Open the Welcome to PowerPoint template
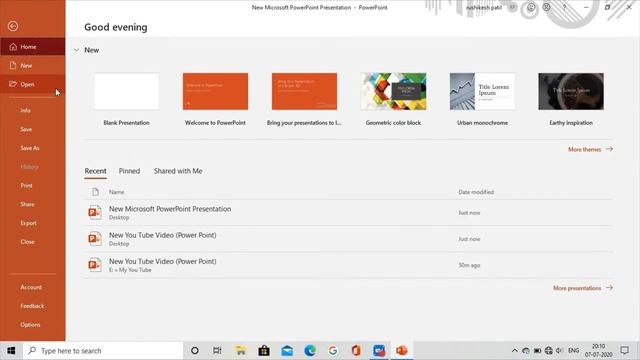This screenshot has width=640, height=360. pyautogui.click(x=215, y=99)
